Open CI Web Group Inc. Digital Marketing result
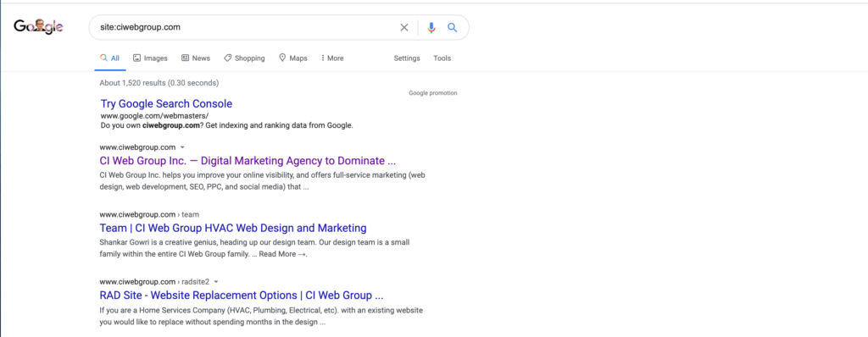This screenshot has width=868, height=337. pos(248,161)
